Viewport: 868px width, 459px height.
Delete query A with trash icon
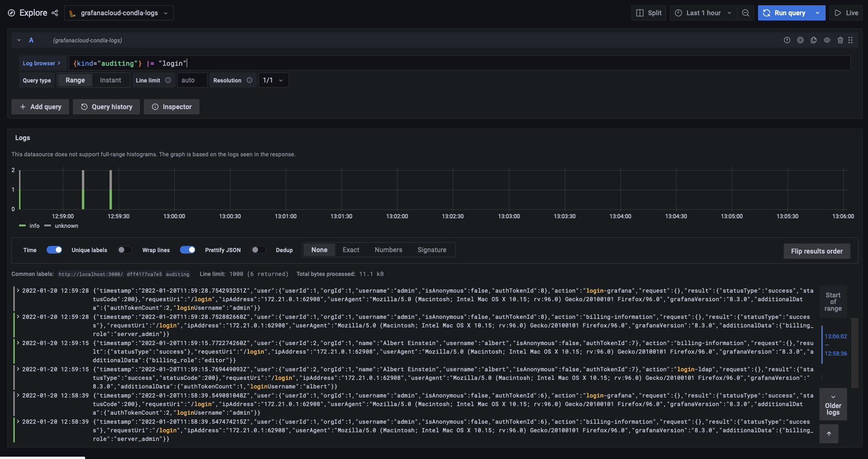click(x=840, y=41)
